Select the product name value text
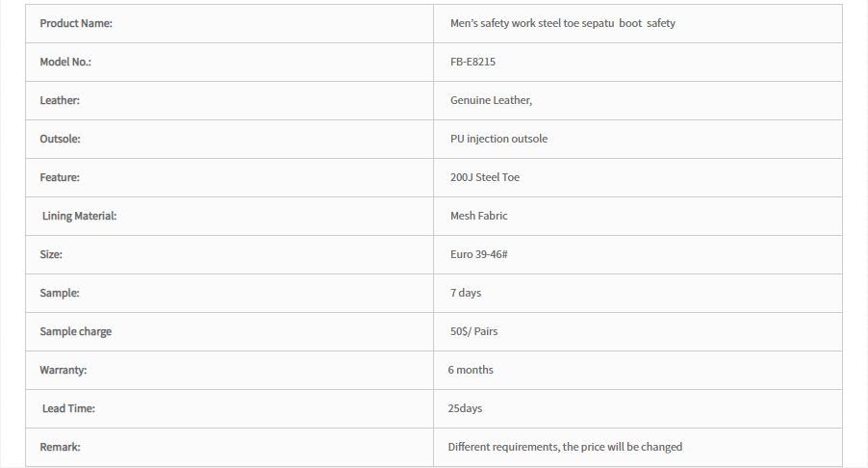868x468 pixels. coord(562,23)
